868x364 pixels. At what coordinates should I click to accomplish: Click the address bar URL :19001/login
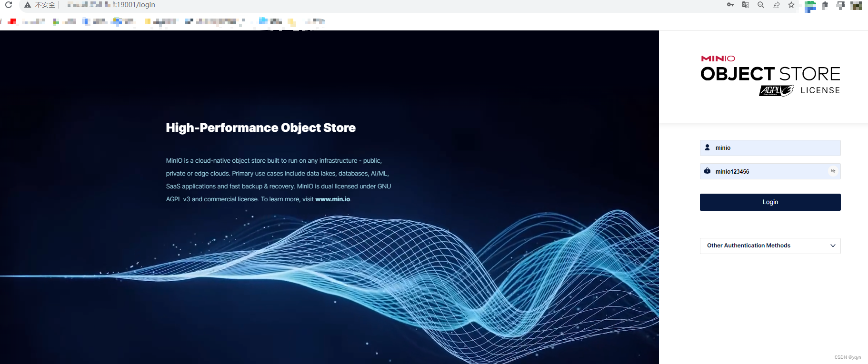point(134,5)
